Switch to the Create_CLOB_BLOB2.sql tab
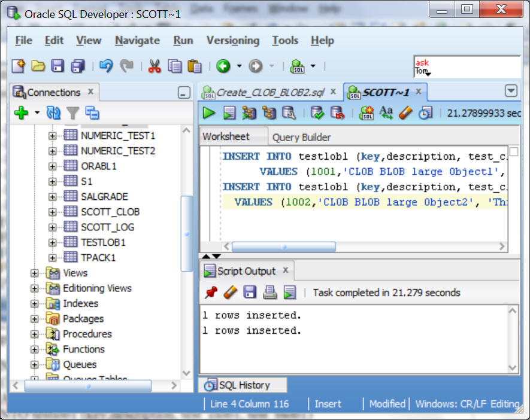The image size is (530, 420). pos(269,92)
